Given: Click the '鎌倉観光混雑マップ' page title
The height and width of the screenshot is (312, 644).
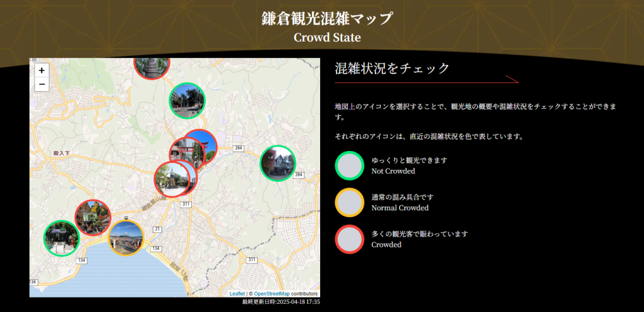Looking at the screenshot, I should tap(327, 18).
